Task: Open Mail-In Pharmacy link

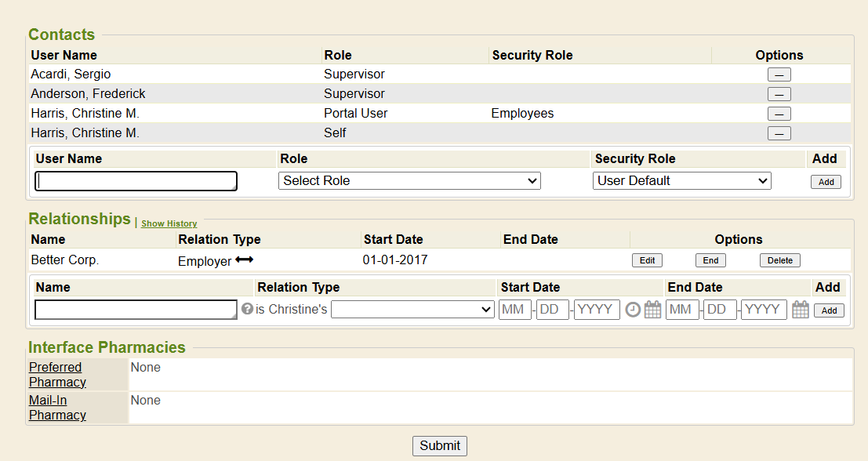Action: click(x=56, y=408)
